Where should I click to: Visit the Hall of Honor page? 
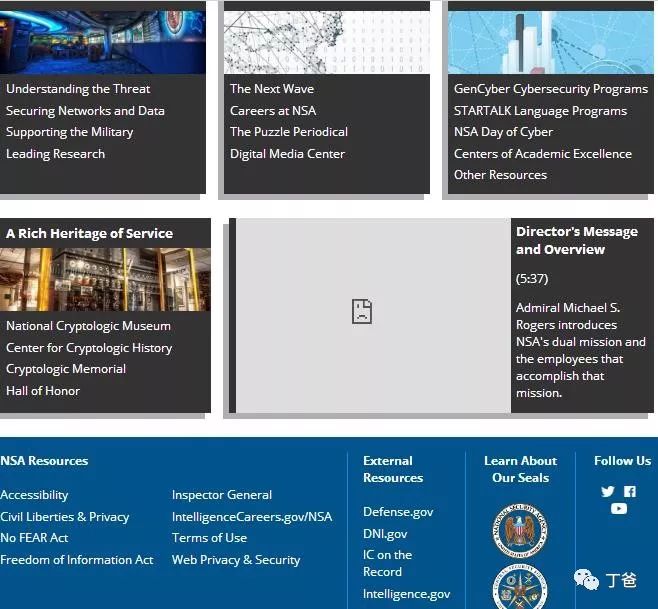point(43,391)
